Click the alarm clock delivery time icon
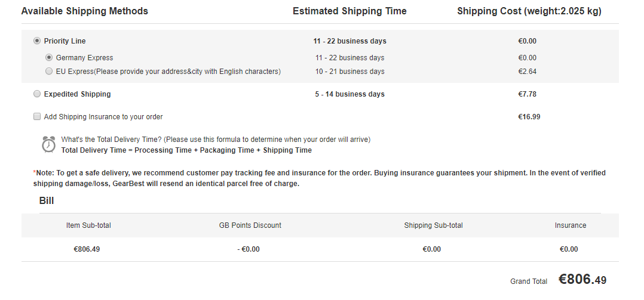Image resolution: width=644 pixels, height=300 pixels. 49,144
